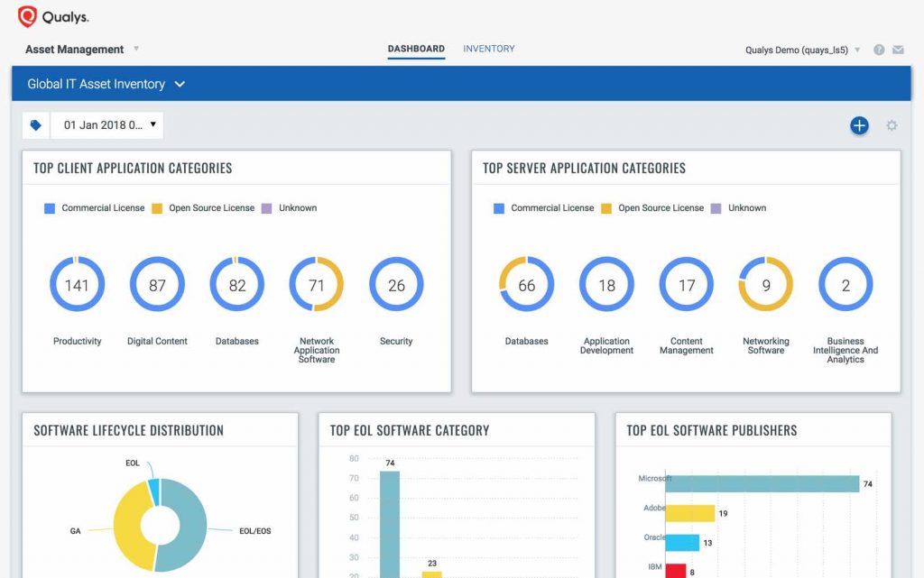
Task: Open the Qualys Demo user account menu
Action: 802,50
